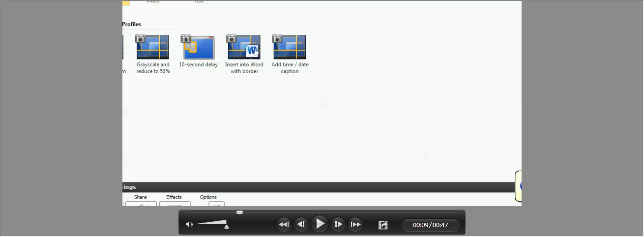Click the Grayscale and reduce to 50% label
The image size is (644, 237).
[153, 68]
